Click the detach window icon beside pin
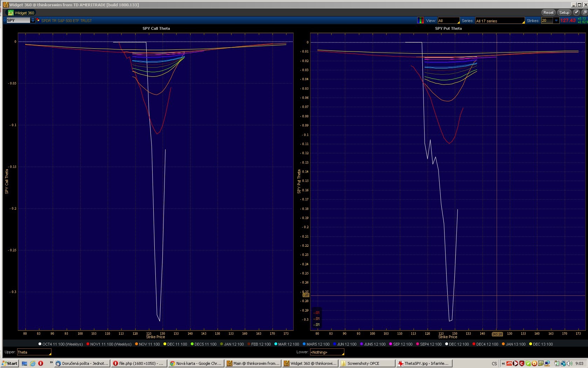This screenshot has width=588, height=368. point(584,12)
